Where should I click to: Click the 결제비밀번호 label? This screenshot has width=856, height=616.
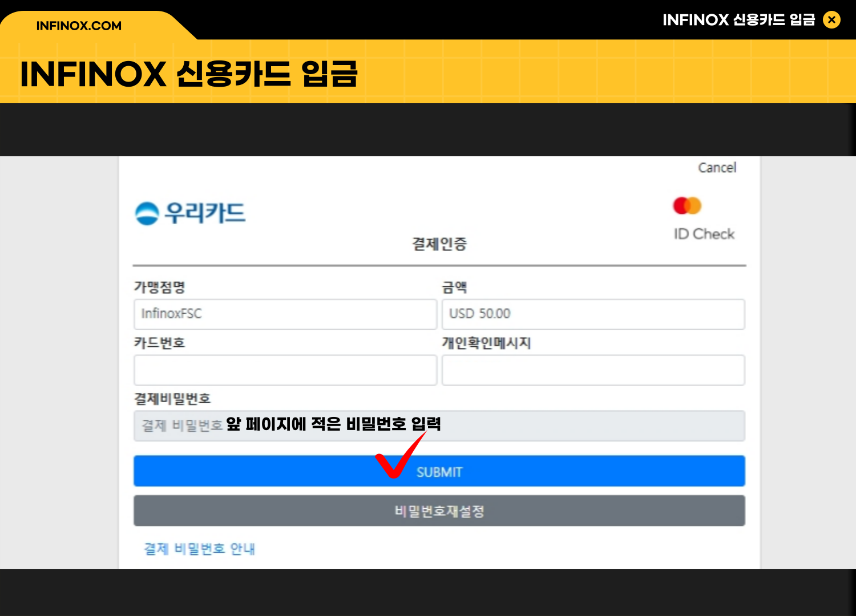(x=172, y=398)
